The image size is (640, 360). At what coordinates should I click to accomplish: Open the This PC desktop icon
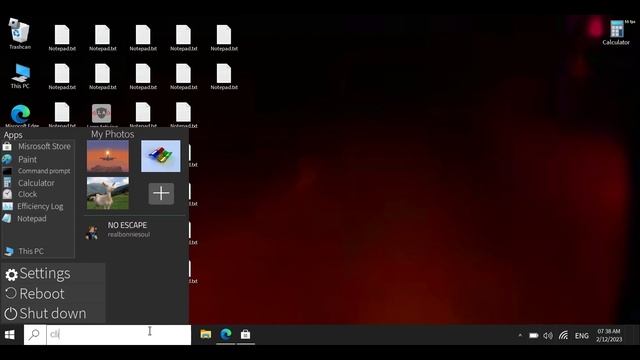point(20,76)
